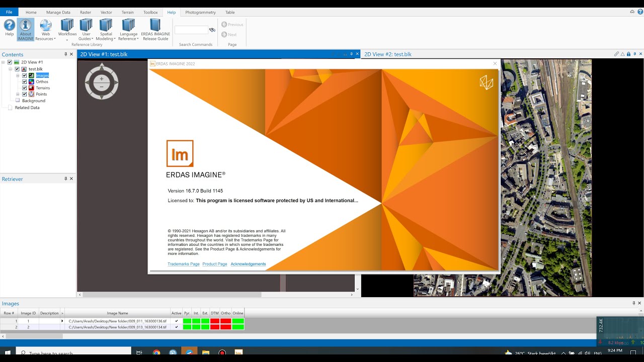The image size is (644, 362).
Task: Toggle the 2D View #1 checkbox
Action: [10, 62]
